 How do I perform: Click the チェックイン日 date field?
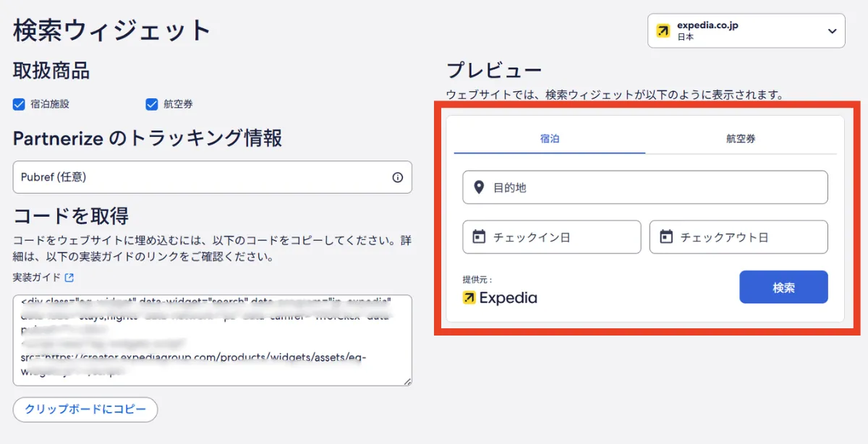click(x=551, y=236)
